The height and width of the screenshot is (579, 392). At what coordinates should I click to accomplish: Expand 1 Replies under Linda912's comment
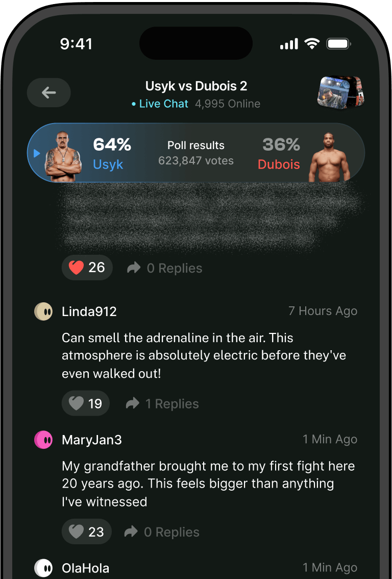172,403
